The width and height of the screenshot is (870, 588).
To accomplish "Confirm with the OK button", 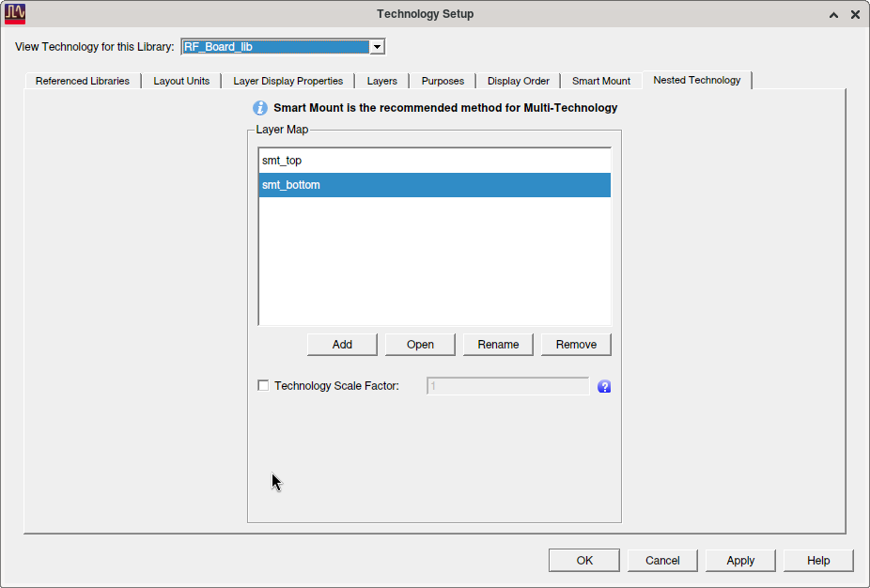I will pos(584,560).
